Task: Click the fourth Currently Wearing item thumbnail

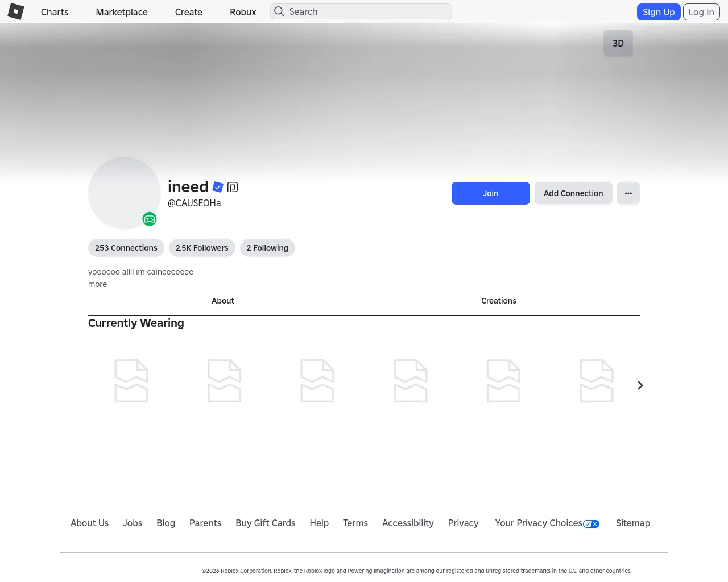Action: click(x=411, y=381)
